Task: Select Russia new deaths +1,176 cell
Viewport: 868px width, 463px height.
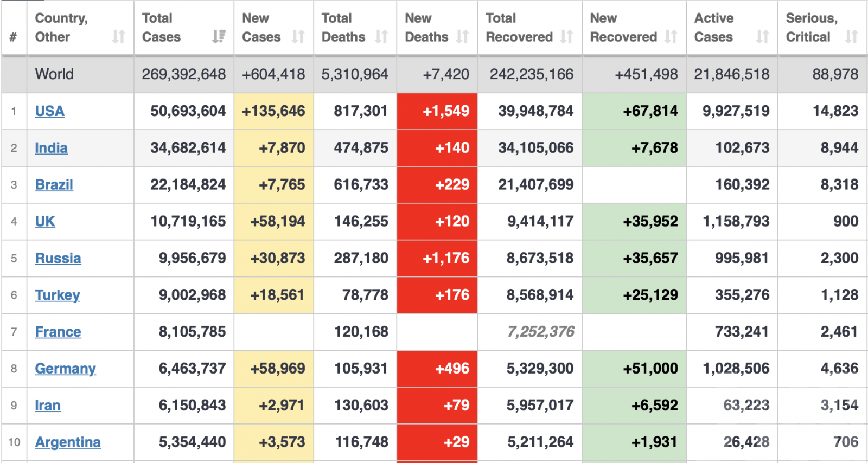Action: click(437, 258)
